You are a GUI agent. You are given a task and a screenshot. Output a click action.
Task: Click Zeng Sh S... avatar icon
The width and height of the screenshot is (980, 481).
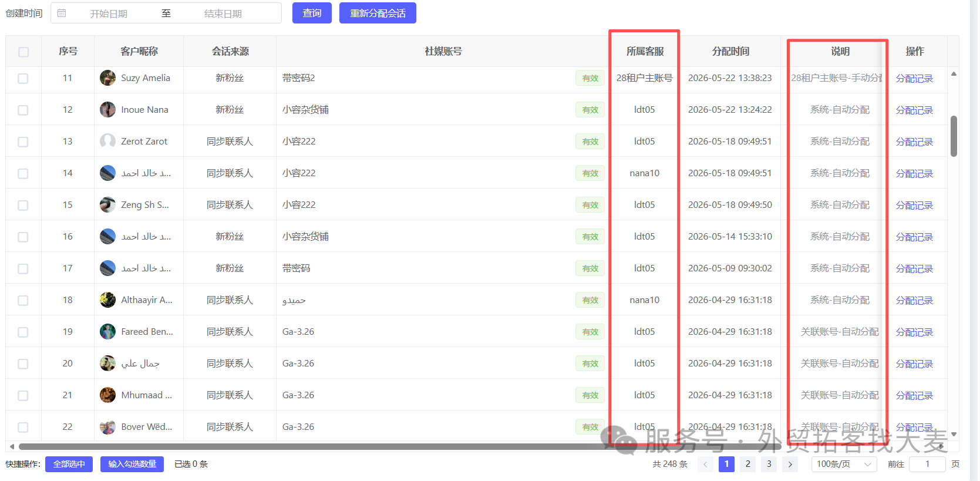(x=107, y=204)
